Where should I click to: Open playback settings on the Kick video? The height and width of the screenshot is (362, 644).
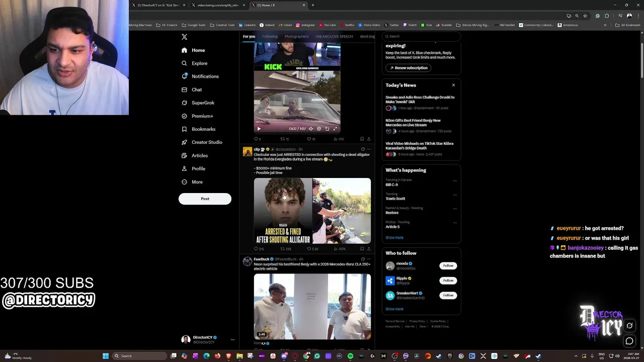pyautogui.click(x=318, y=129)
